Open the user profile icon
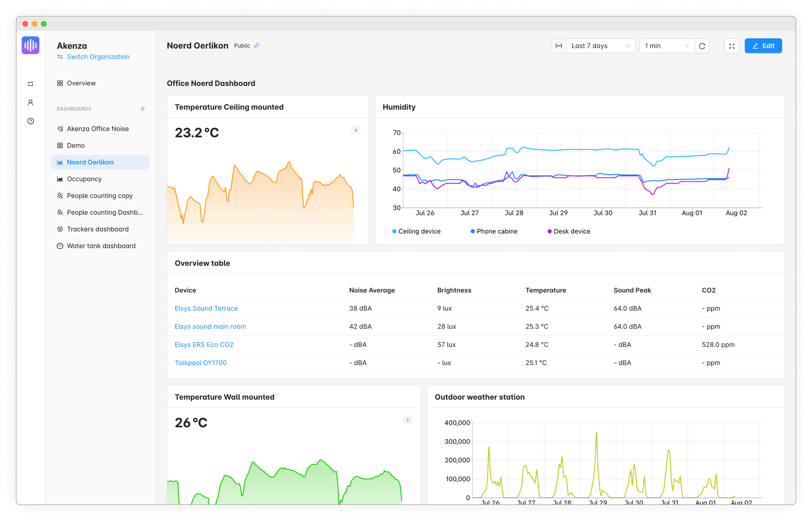 point(31,102)
